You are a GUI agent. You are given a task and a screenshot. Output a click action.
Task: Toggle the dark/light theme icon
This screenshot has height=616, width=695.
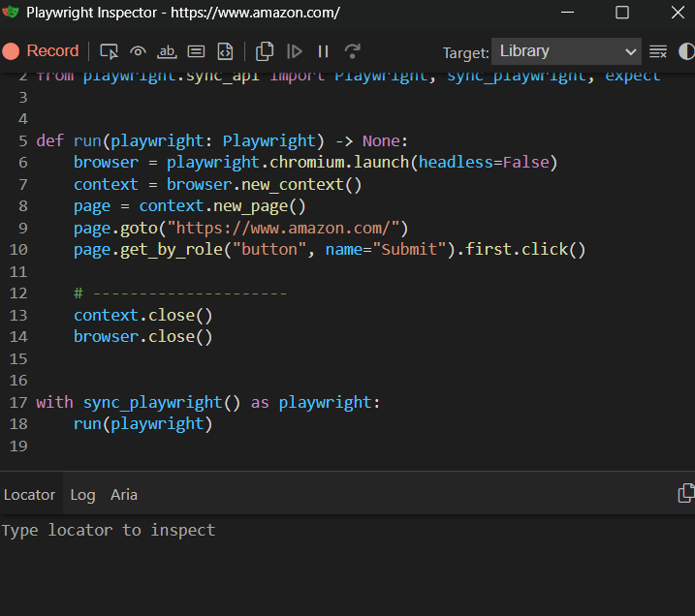click(x=686, y=51)
